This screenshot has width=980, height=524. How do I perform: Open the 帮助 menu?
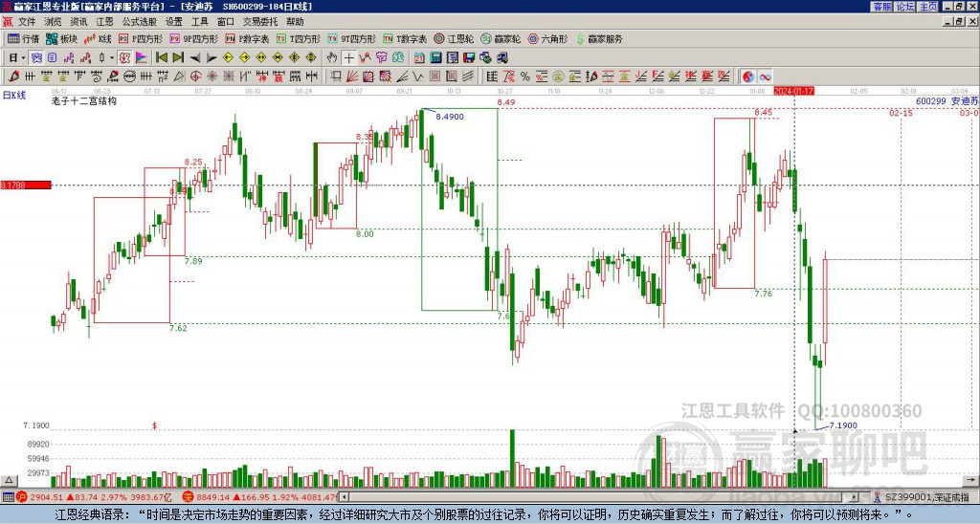[x=295, y=22]
